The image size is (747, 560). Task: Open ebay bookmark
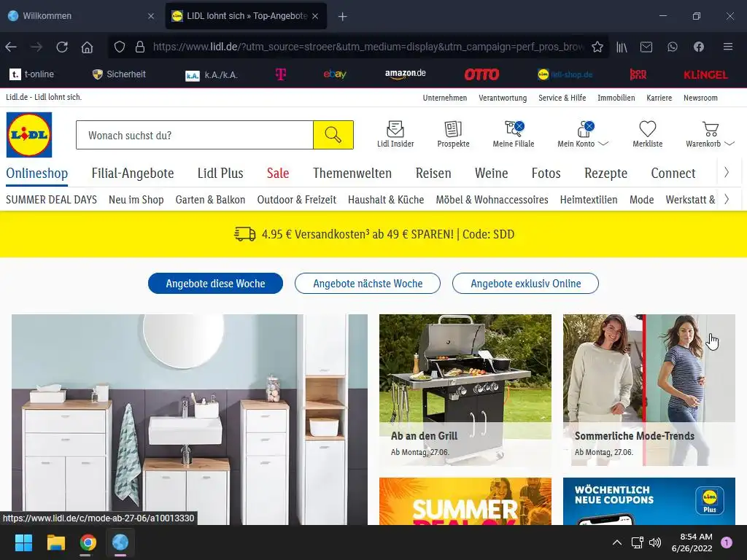point(335,74)
